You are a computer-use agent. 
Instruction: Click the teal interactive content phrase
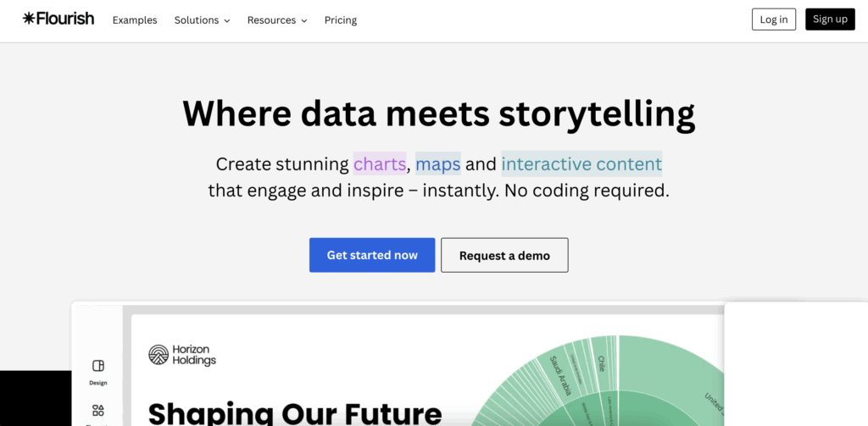581,163
